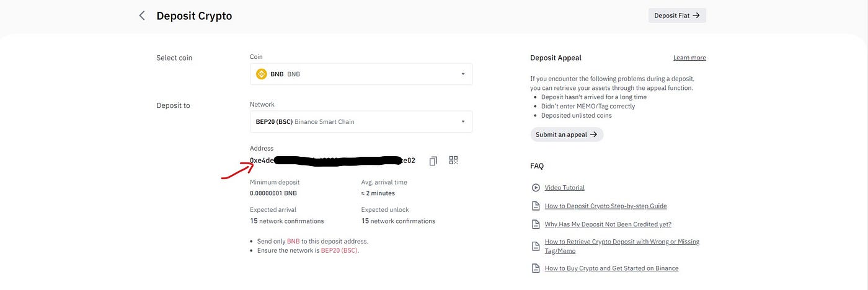Viewport: 868px width, 290px height.
Task: Click the Coin dropdown arrow
Action: click(463, 74)
